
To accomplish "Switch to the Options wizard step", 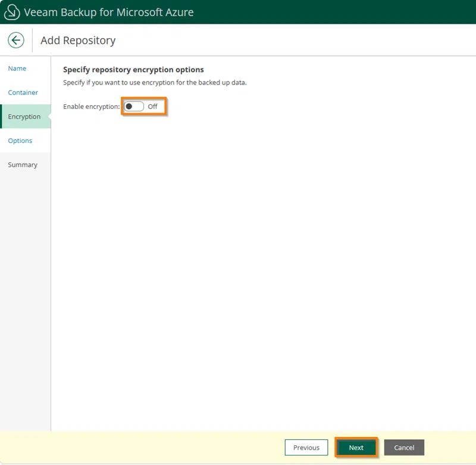I will (20, 141).
